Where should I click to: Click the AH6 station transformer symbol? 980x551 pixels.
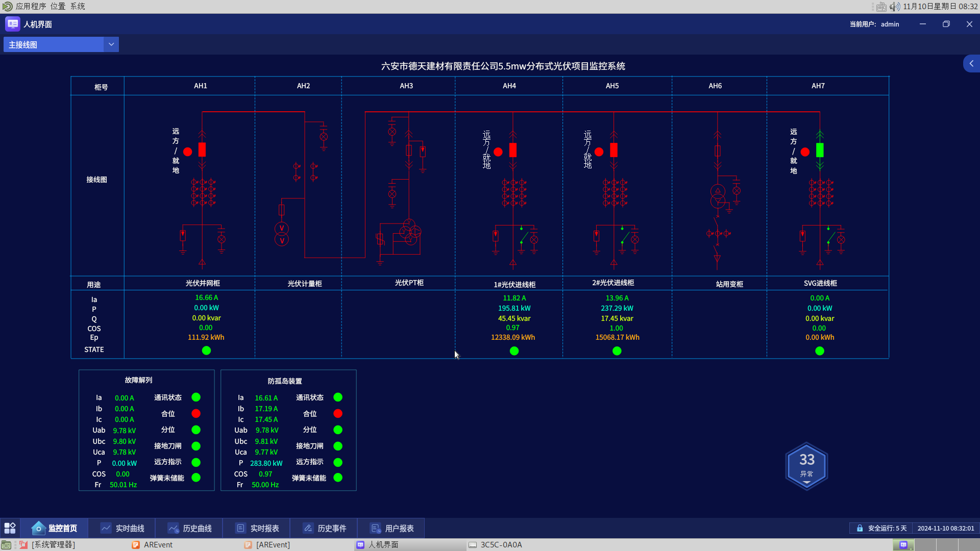point(718,196)
